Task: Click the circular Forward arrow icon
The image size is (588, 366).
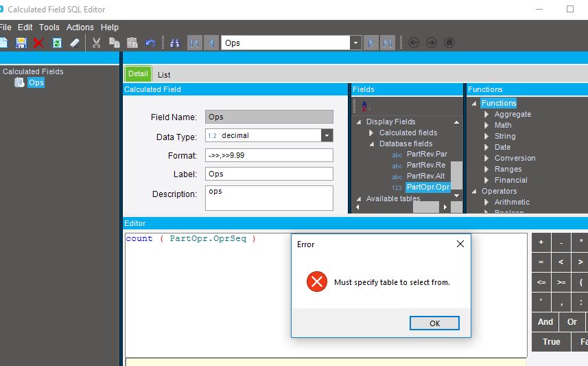Action: 432,43
